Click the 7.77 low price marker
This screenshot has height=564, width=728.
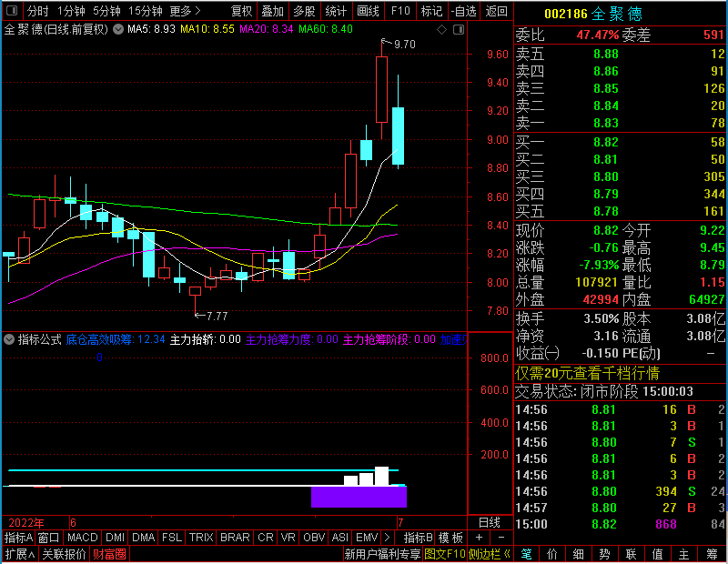217,317
